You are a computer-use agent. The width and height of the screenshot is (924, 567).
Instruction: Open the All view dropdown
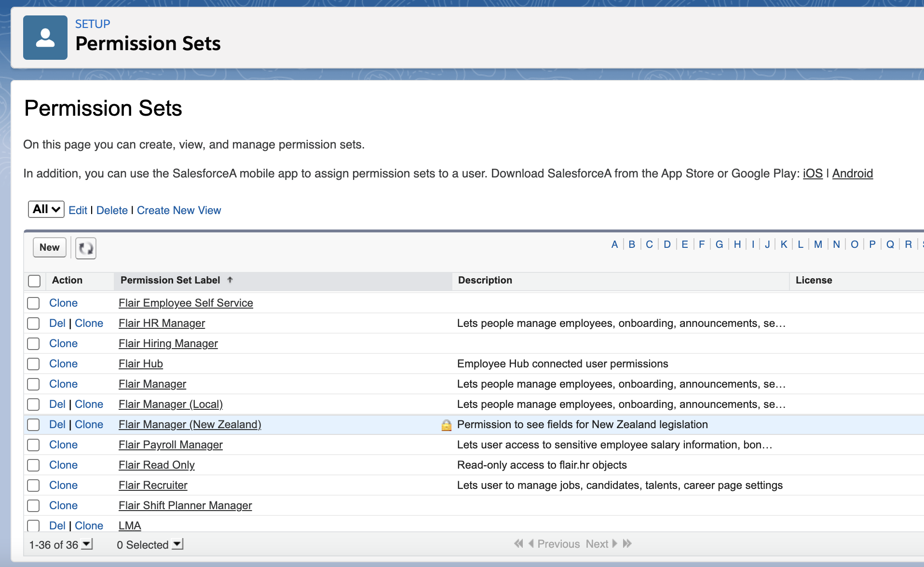click(x=46, y=209)
